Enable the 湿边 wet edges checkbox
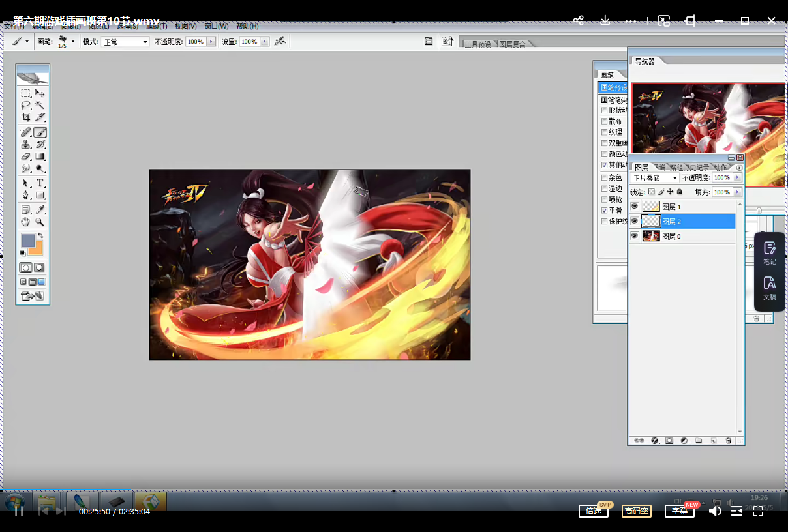Screen dimensions: 788x532 [x=603, y=188]
